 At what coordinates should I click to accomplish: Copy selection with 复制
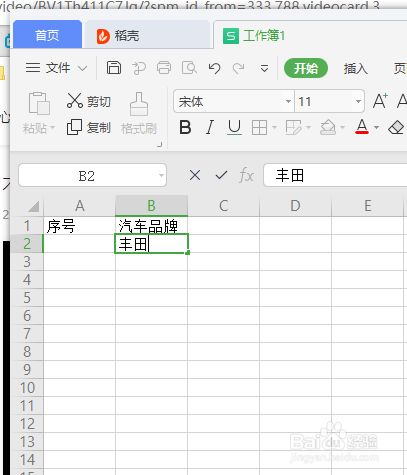pos(89,127)
